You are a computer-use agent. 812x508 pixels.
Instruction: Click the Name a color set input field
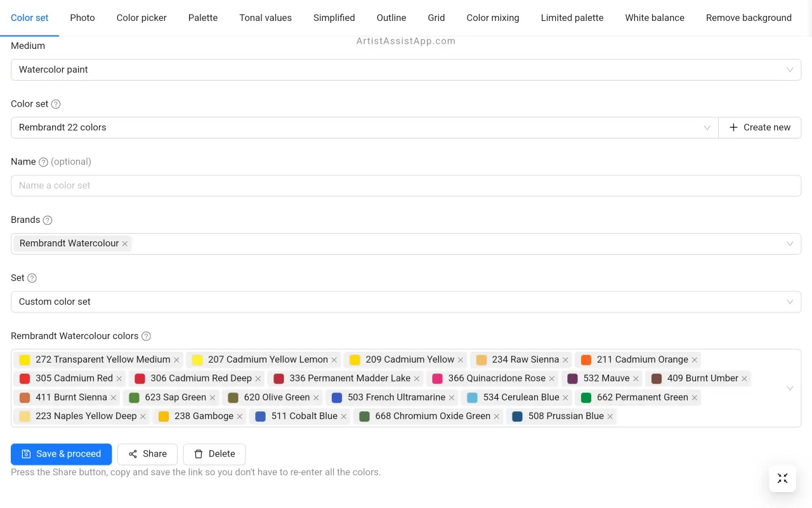406,186
